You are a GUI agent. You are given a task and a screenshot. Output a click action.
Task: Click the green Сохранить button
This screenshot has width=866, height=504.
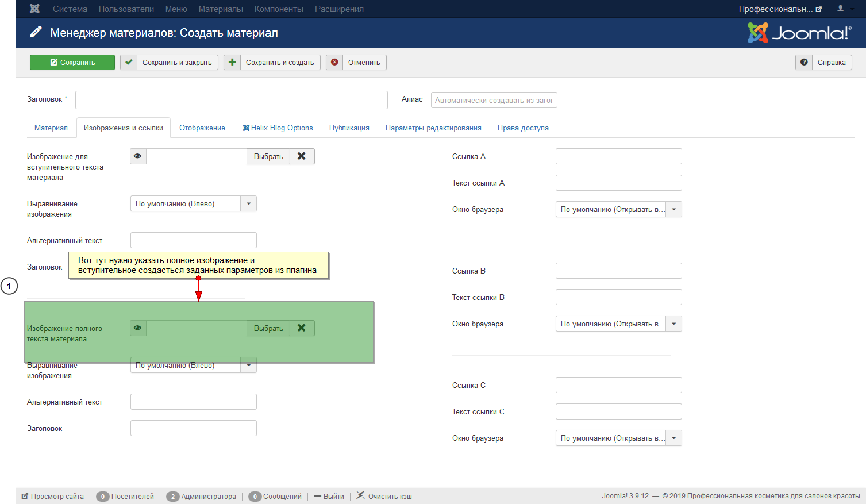click(x=72, y=63)
